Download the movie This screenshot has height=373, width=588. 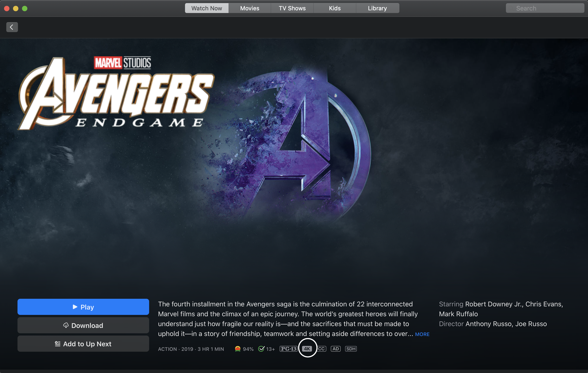click(83, 325)
